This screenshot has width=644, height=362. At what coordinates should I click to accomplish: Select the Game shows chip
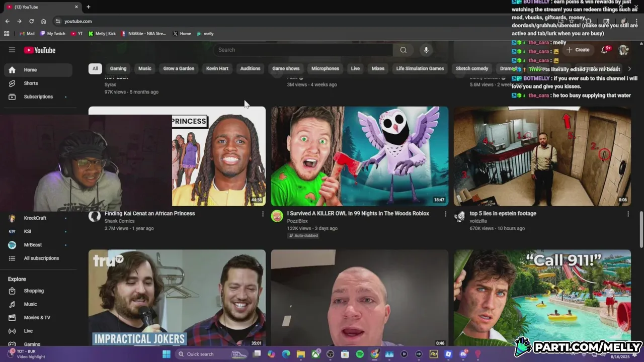pos(286,68)
